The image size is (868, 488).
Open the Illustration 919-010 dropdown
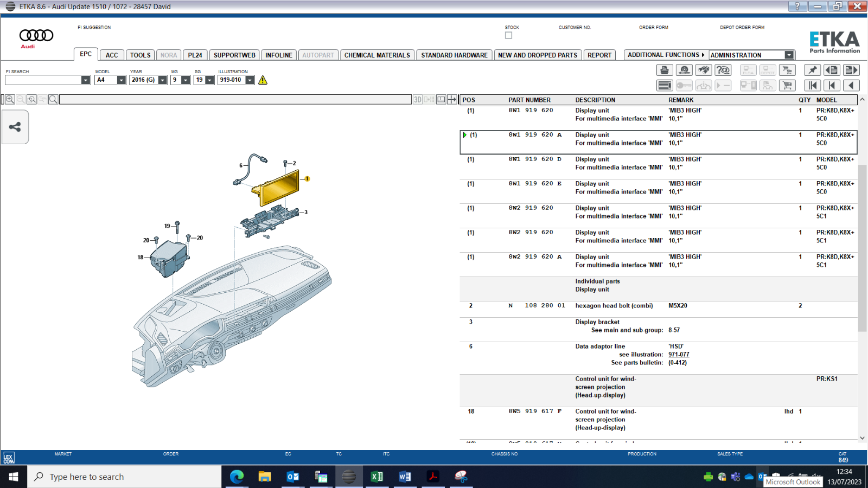pos(250,80)
